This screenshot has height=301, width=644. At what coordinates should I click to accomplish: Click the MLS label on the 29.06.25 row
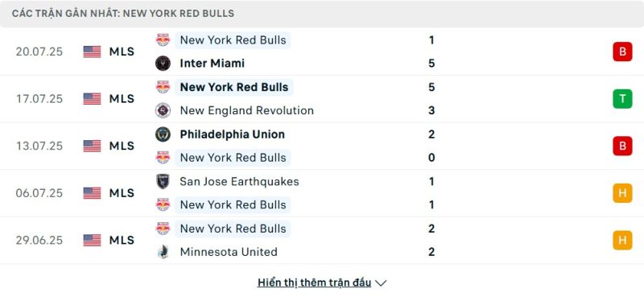(122, 240)
